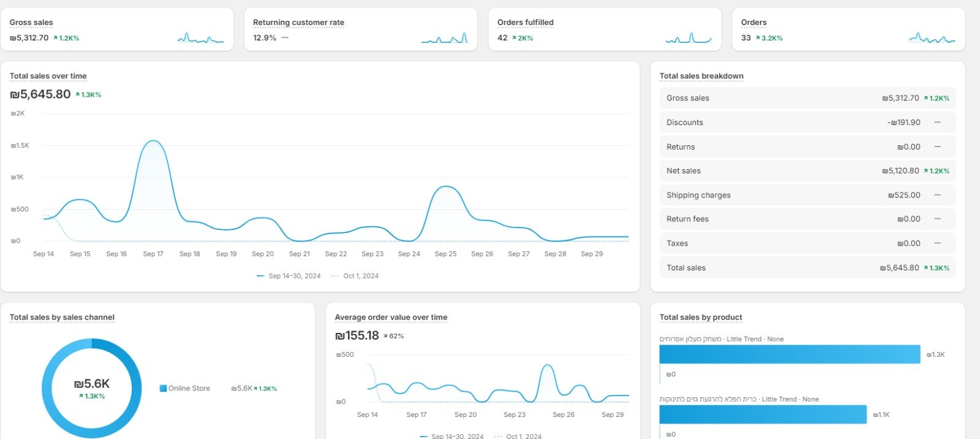Select the Net sales row in breakdown
This screenshot has height=439, width=980.
coord(807,171)
